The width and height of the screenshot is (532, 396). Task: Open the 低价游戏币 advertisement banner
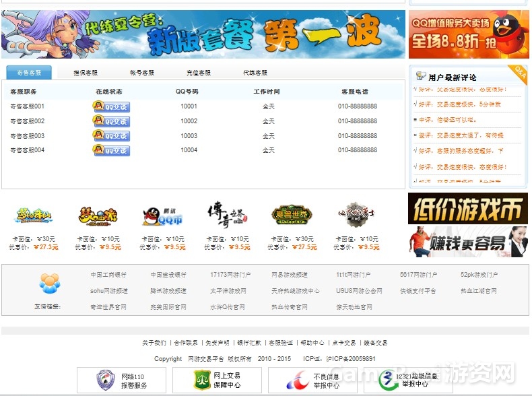click(468, 208)
